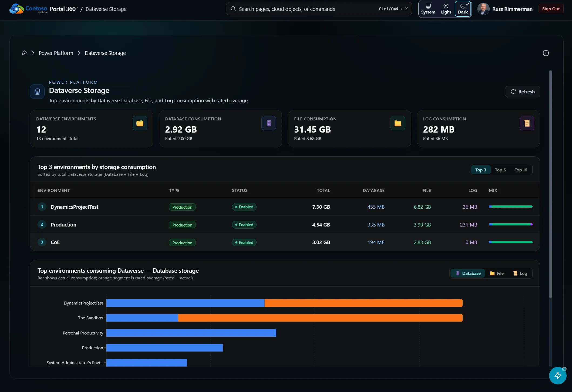Click rank badge 3 for CoE
Viewport: 572px width, 392px height.
tap(42, 242)
